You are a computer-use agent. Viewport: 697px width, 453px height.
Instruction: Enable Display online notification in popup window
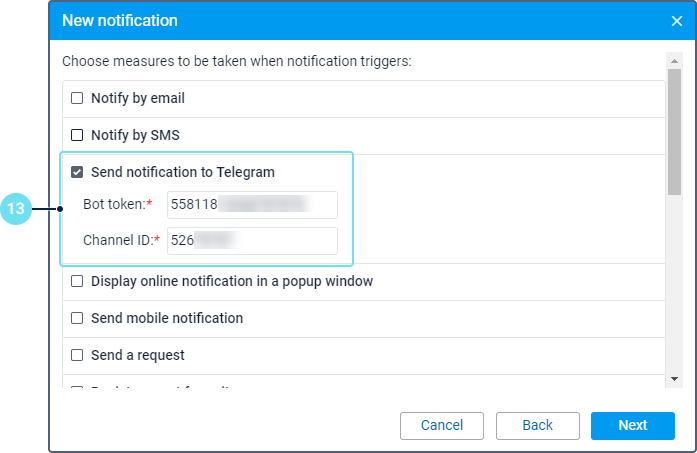(77, 281)
